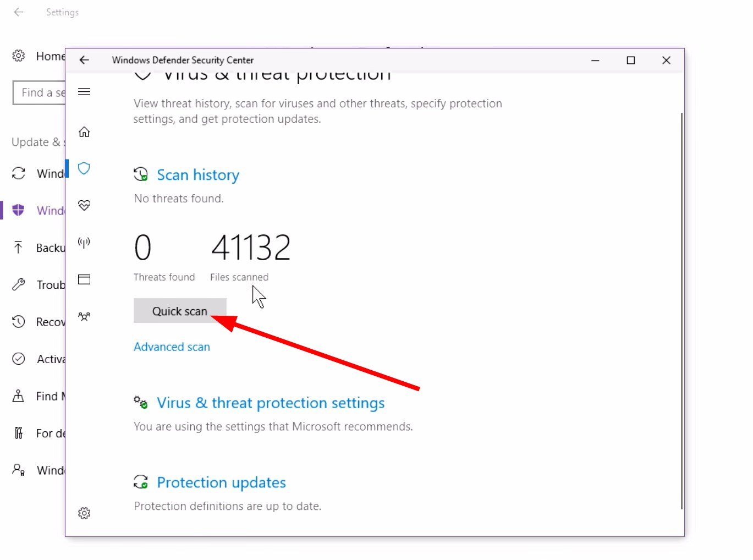753x560 pixels.
Task: Click the 0 threats found number
Action: tap(142, 248)
